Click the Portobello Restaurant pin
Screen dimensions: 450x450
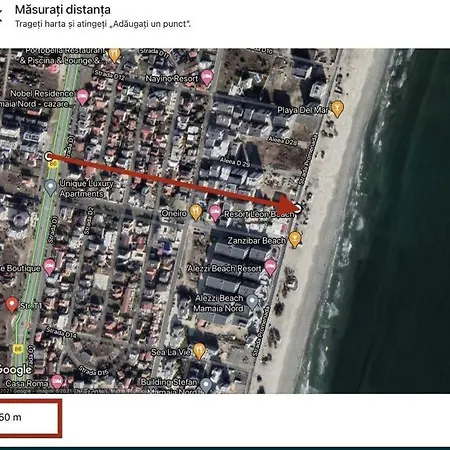click(114, 55)
